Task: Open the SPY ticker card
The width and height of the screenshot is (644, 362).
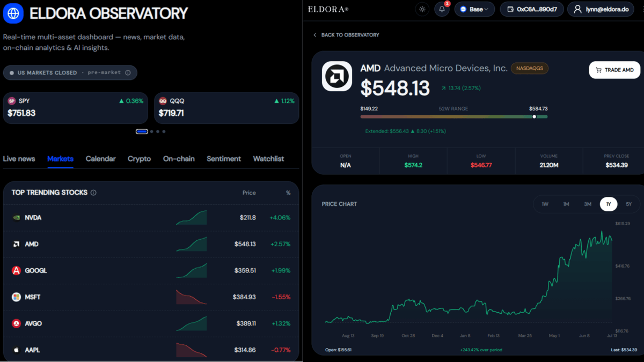Action: [x=75, y=108]
